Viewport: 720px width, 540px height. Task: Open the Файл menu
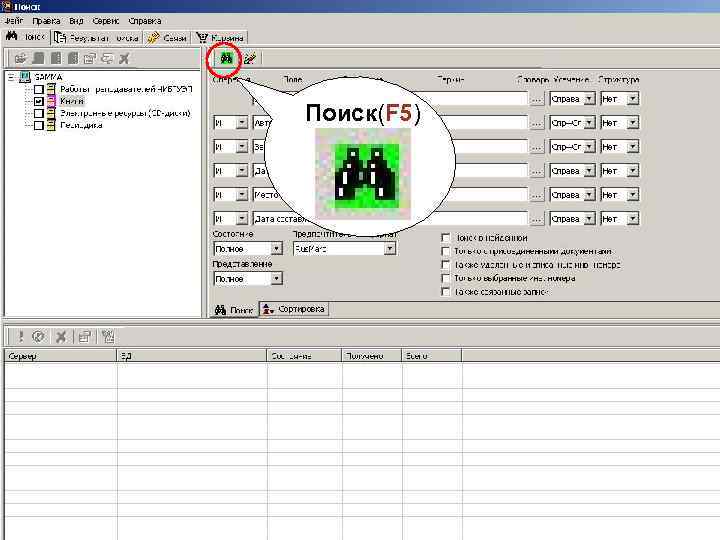[14, 21]
